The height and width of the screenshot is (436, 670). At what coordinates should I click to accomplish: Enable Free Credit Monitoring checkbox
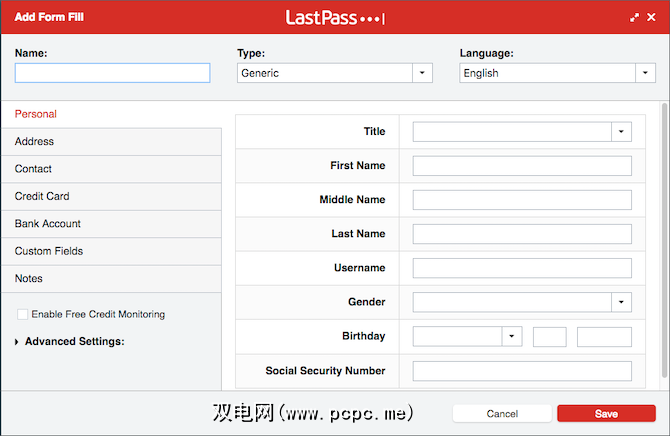point(23,314)
